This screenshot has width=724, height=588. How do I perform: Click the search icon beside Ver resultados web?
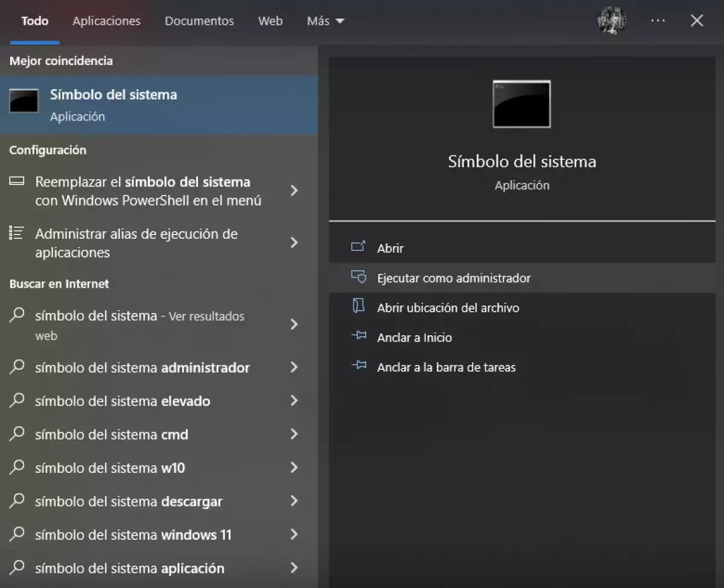17,315
